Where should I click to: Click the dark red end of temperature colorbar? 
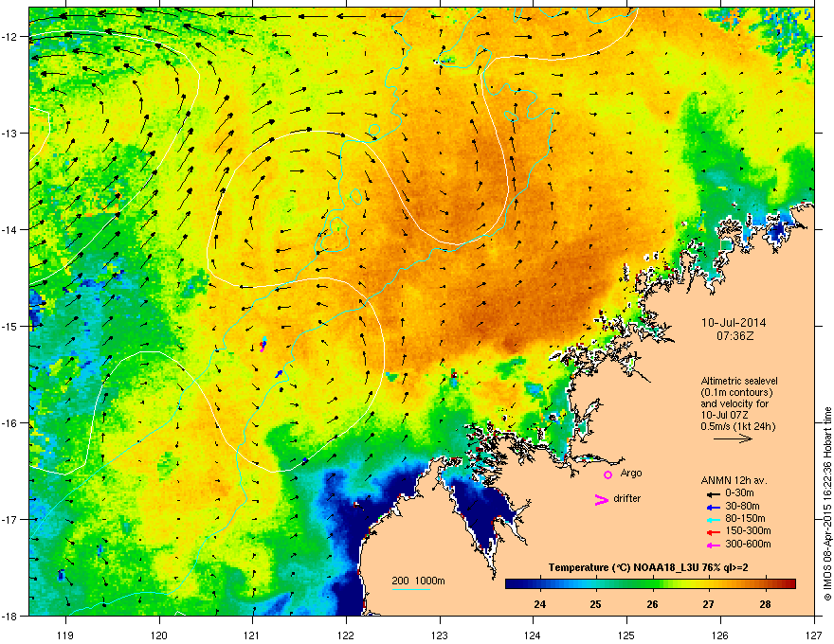(789, 584)
